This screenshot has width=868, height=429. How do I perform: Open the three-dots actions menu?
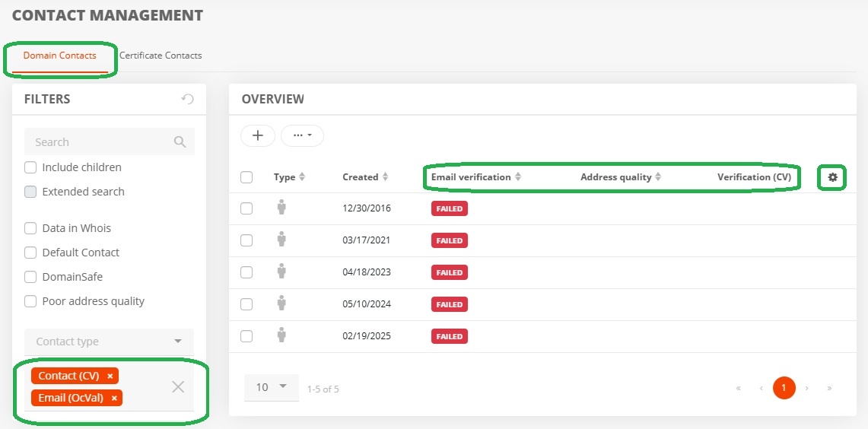(302, 135)
